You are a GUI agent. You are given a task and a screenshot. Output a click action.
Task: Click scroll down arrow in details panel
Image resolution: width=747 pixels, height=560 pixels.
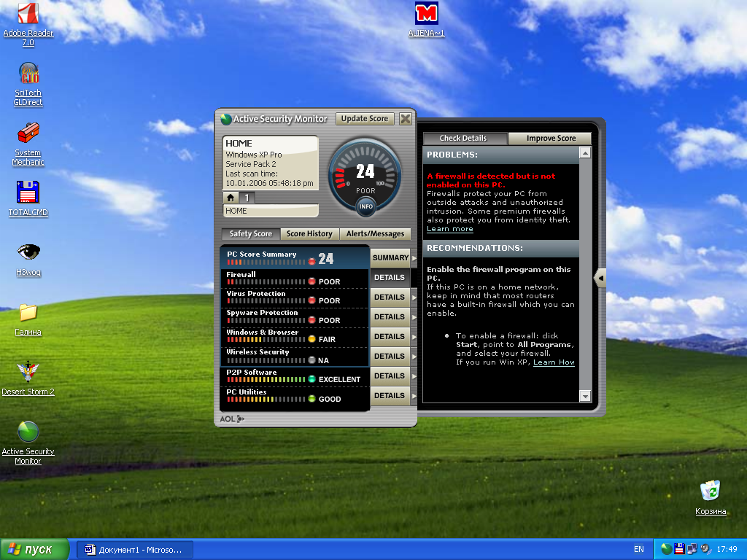(585, 396)
